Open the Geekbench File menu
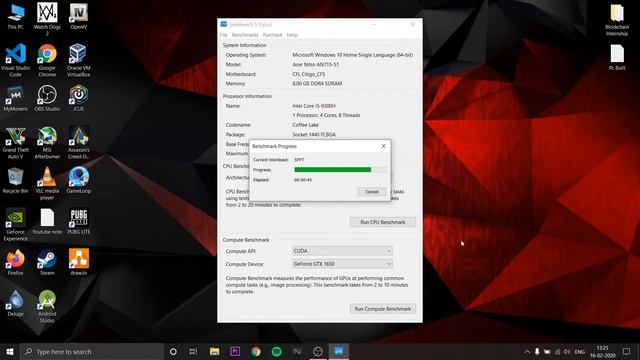The image size is (640, 360). coord(223,35)
